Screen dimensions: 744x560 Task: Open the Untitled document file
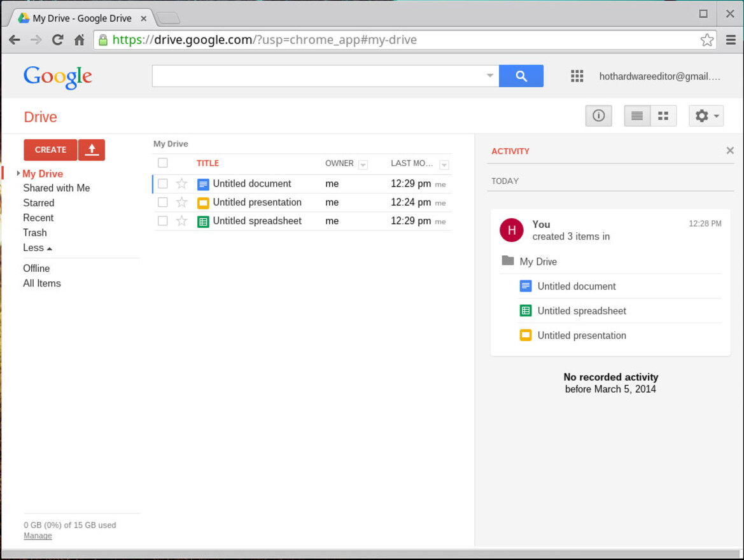click(252, 184)
